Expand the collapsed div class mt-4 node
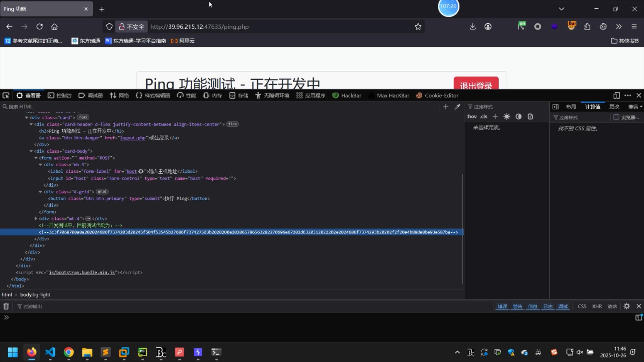This screenshot has width=644, height=362. [x=36, y=219]
